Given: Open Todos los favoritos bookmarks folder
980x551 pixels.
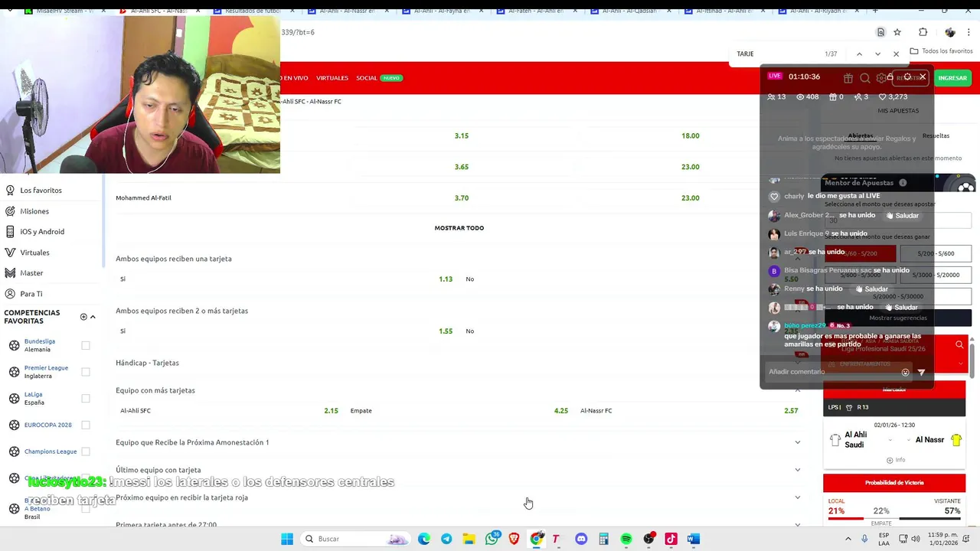Looking at the screenshot, I should 941,51.
